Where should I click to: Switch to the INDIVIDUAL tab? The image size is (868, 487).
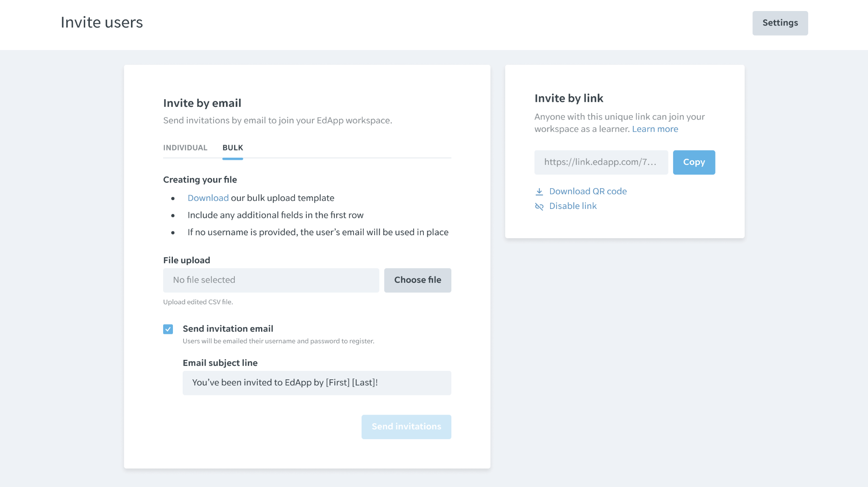click(185, 147)
